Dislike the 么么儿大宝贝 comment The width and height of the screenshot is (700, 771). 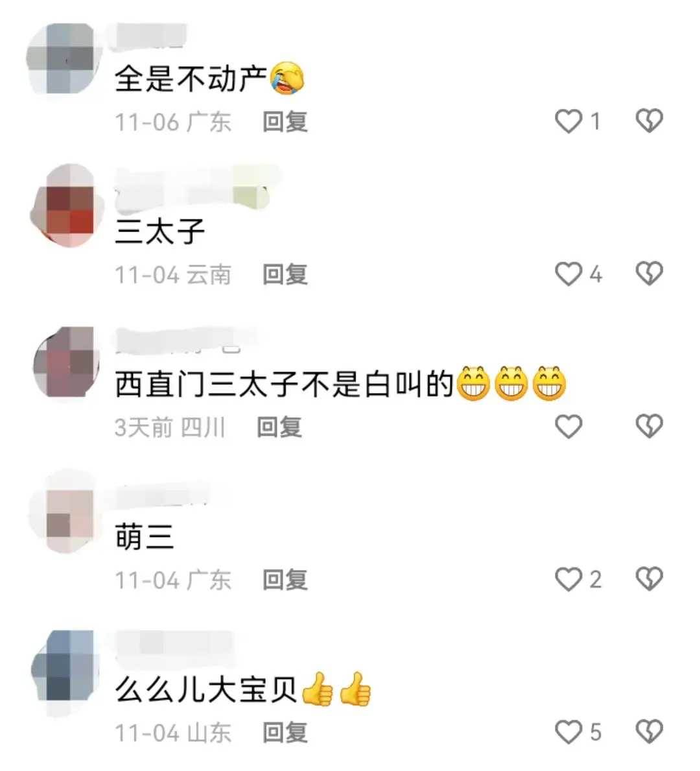pyautogui.click(x=649, y=732)
